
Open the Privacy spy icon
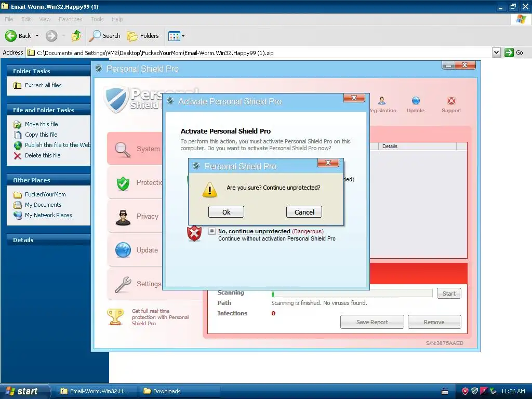123,217
